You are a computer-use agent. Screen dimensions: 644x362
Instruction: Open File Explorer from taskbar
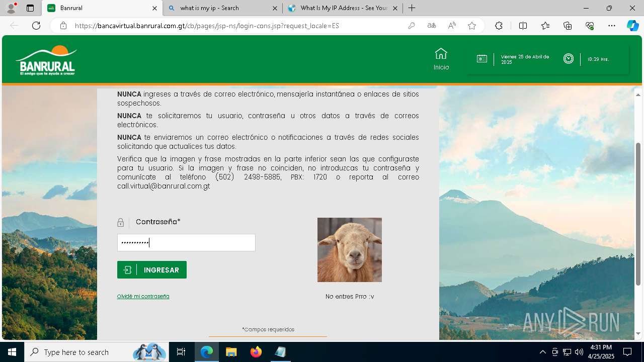(x=231, y=352)
